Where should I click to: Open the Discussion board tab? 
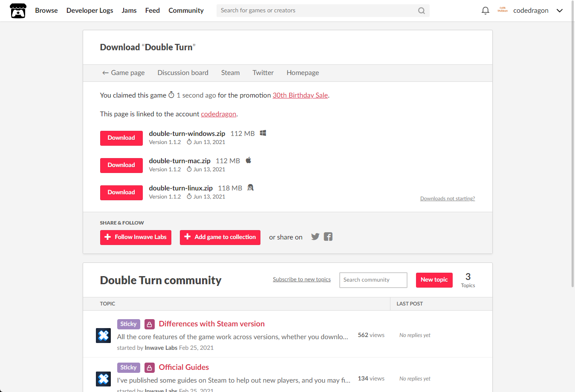183,73
